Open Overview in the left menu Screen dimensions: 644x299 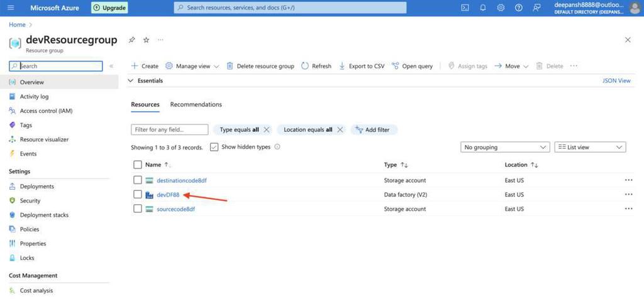point(59,82)
